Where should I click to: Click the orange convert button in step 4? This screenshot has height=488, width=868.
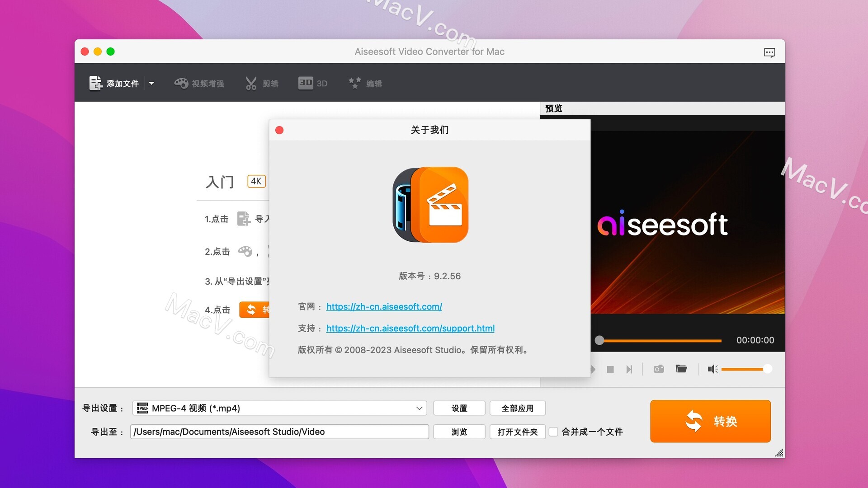254,310
